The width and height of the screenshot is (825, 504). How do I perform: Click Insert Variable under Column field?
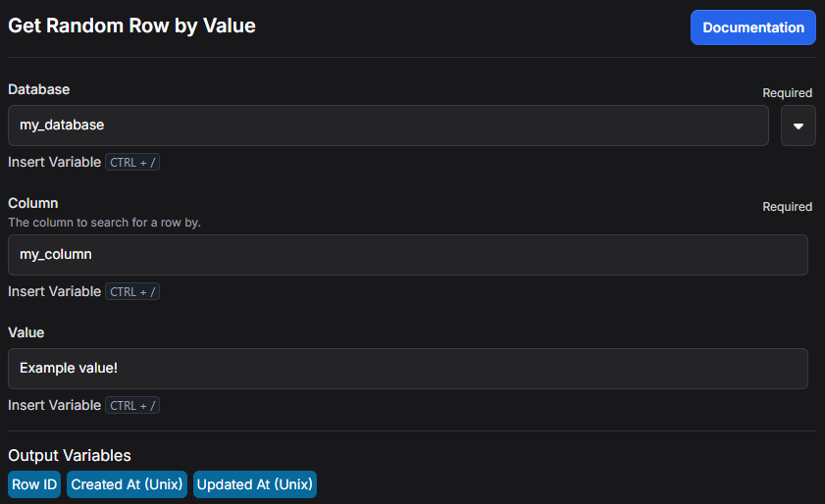[54, 291]
